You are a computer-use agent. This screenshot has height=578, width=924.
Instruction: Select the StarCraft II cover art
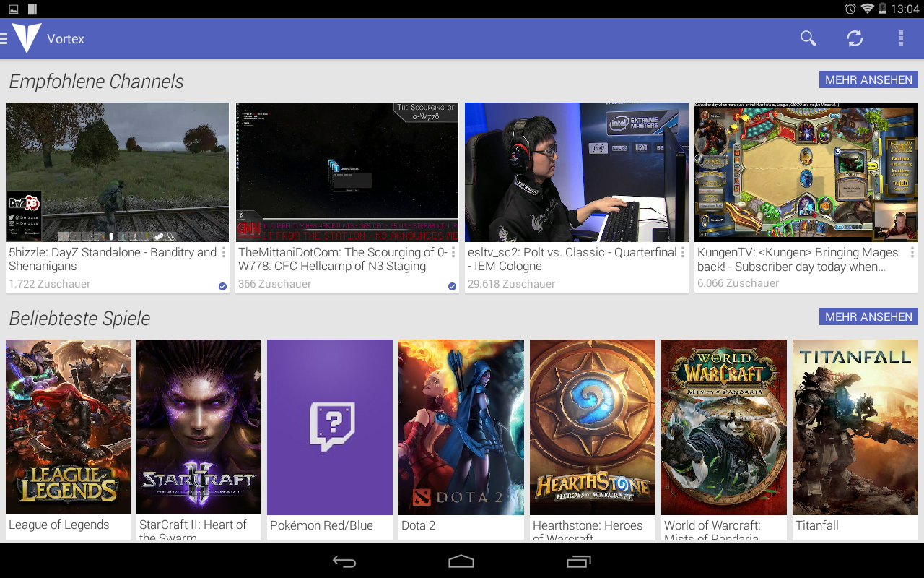(x=199, y=427)
